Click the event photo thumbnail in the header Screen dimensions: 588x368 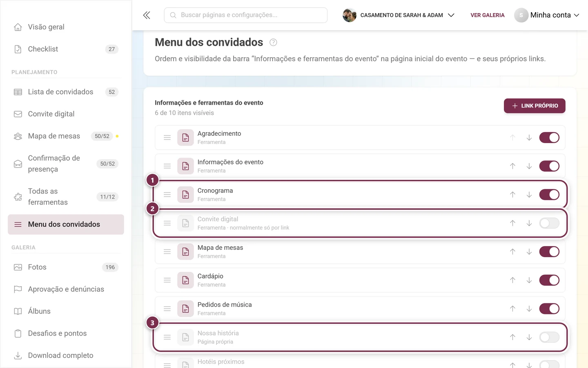click(350, 15)
